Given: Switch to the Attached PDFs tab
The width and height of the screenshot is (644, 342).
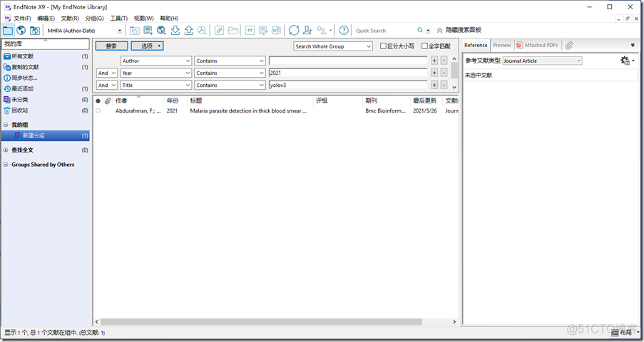Looking at the screenshot, I should coord(539,46).
